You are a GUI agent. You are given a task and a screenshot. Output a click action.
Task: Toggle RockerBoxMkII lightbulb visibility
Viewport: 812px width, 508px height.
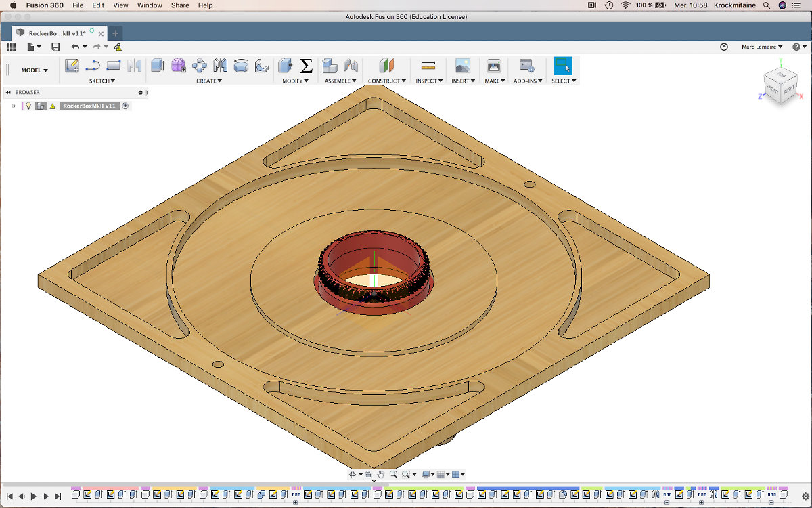(28, 106)
